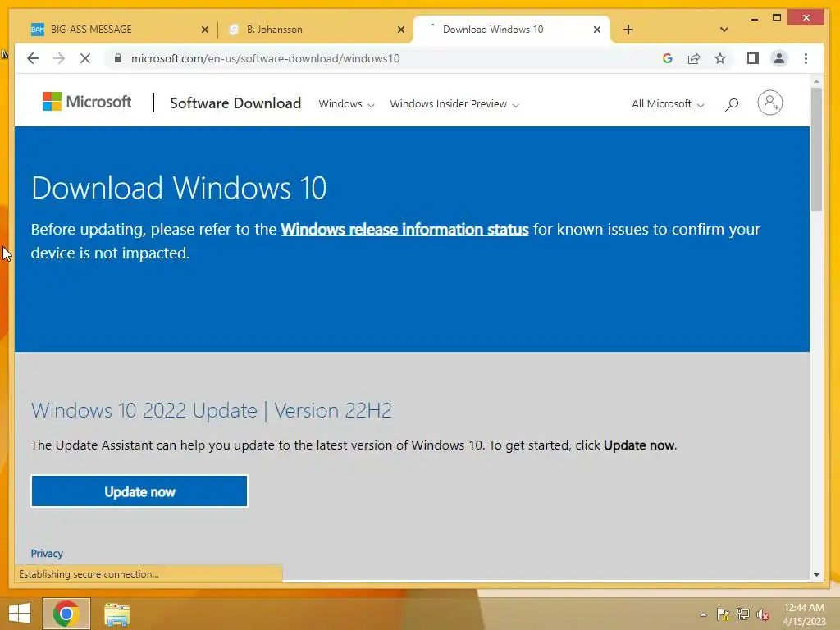Click the Google icon in address bar

tap(668, 58)
